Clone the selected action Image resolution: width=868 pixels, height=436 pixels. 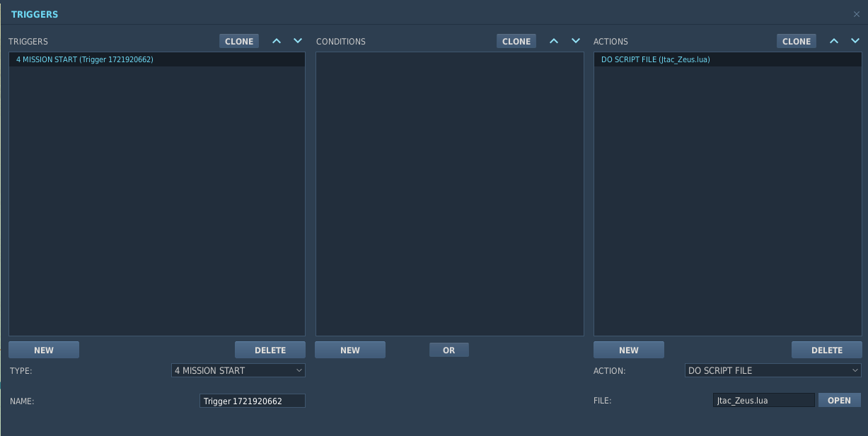[797, 41]
